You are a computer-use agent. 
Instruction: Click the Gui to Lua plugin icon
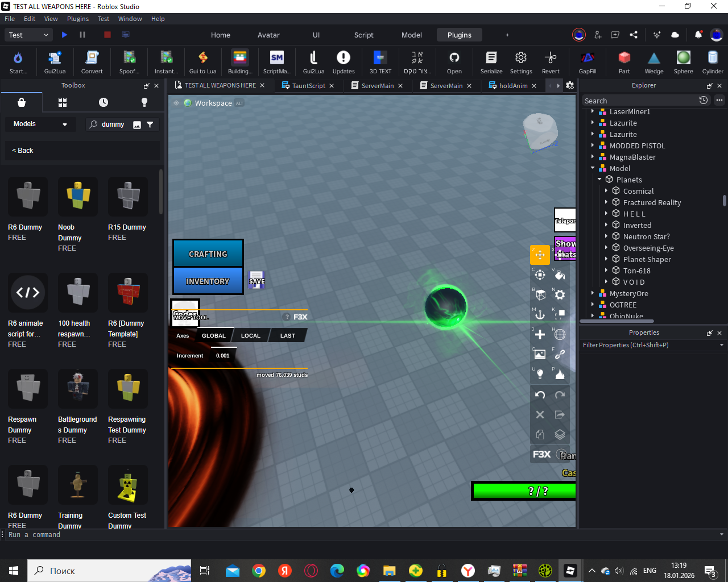pyautogui.click(x=203, y=62)
